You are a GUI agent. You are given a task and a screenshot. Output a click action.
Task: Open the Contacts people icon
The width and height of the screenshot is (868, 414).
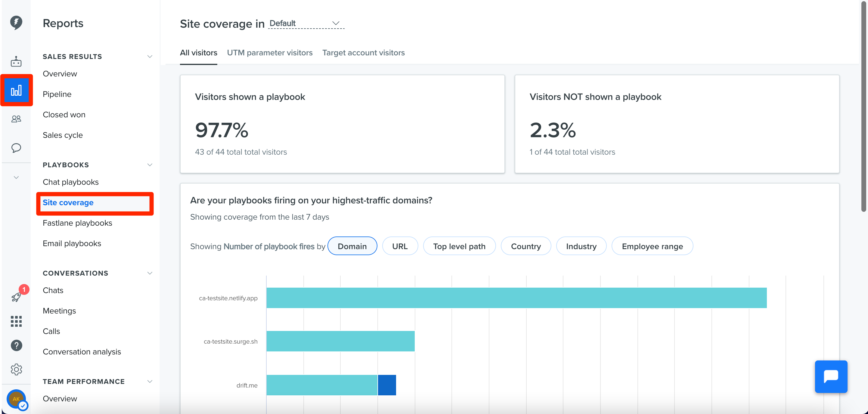(16, 119)
